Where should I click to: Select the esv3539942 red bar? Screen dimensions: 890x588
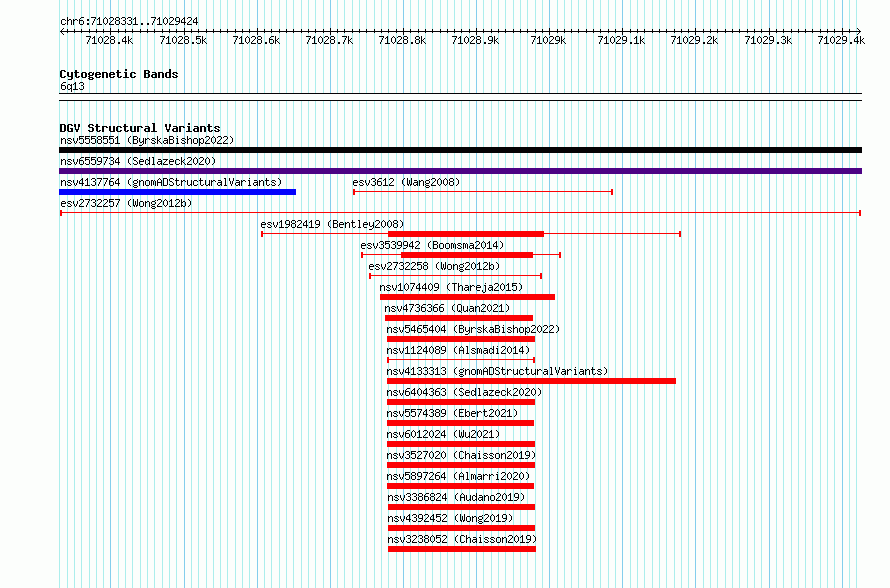point(467,255)
